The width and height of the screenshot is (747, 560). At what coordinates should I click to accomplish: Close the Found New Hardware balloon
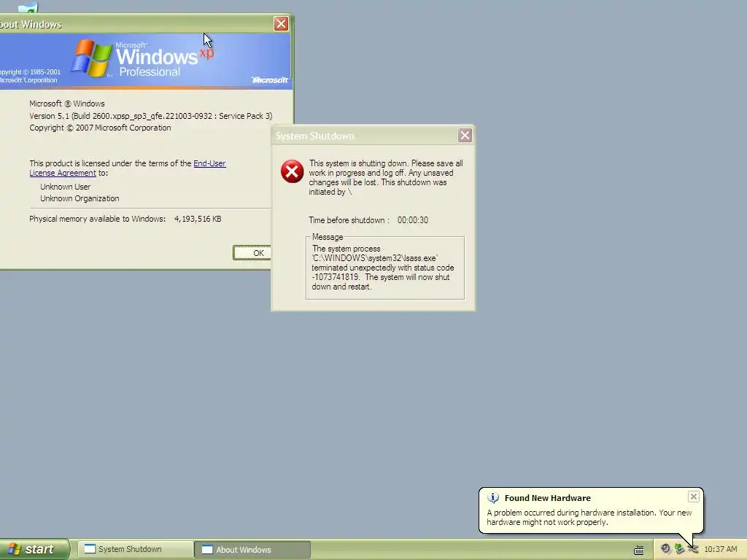[x=693, y=497]
